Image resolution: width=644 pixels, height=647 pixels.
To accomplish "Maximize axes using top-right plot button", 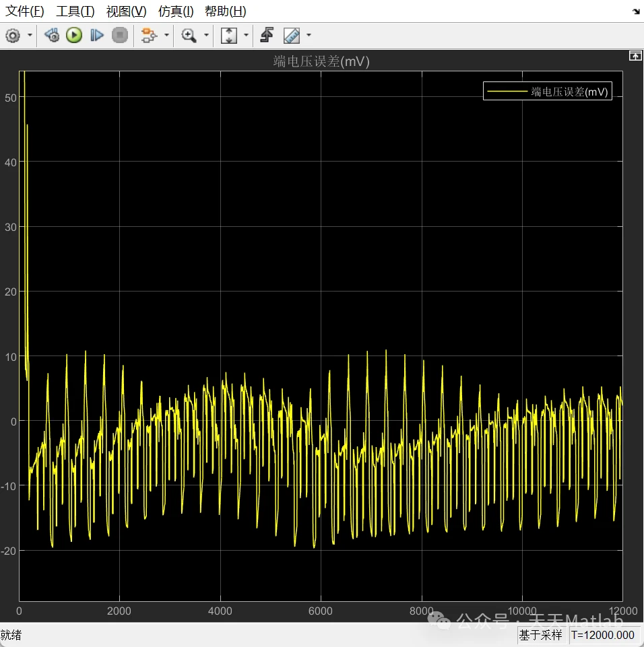I will pyautogui.click(x=635, y=57).
